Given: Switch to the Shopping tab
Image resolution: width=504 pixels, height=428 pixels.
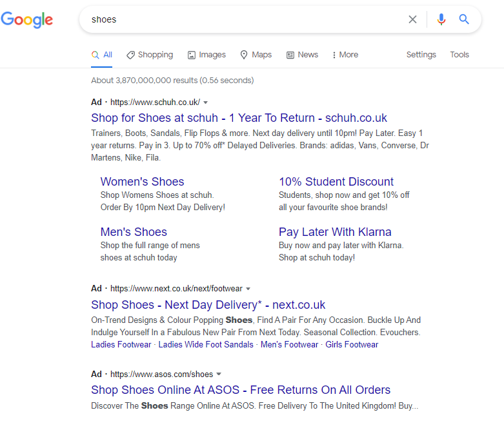Looking at the screenshot, I should point(150,55).
